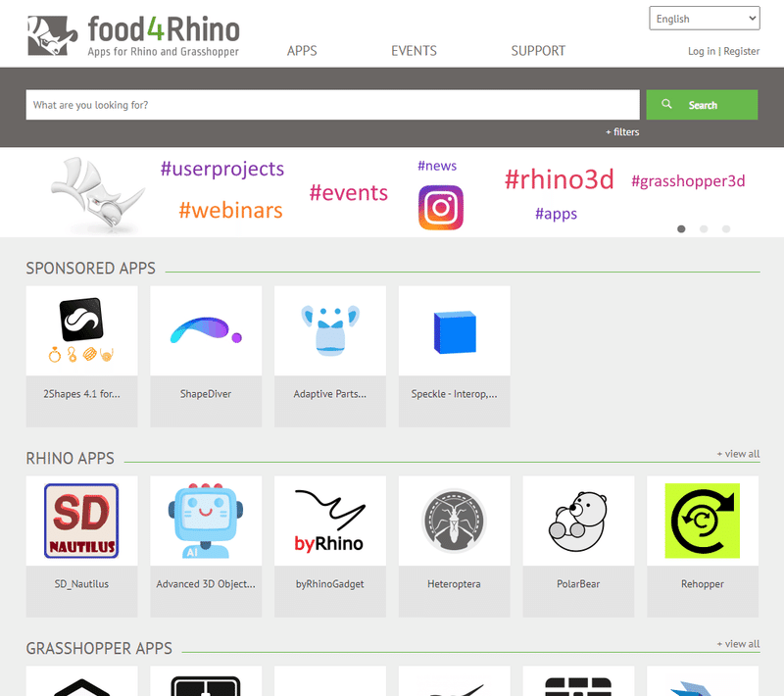Select the Rehopper app icon
Viewport: 784px width, 696px height.
702,521
